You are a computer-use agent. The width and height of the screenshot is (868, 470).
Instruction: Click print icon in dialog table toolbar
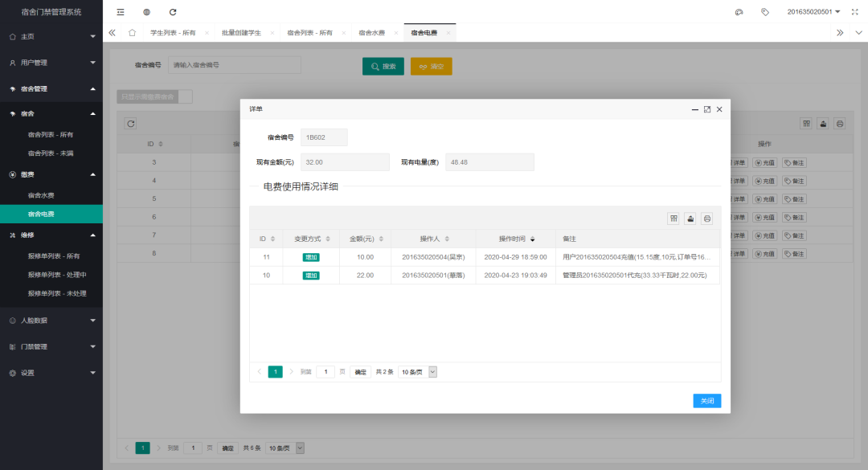coord(707,219)
